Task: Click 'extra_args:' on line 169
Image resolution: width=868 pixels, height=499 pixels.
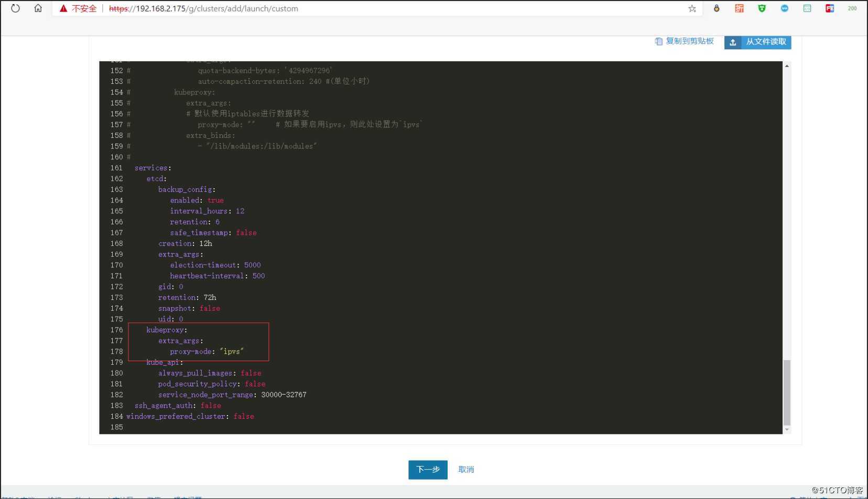Action: click(x=181, y=254)
